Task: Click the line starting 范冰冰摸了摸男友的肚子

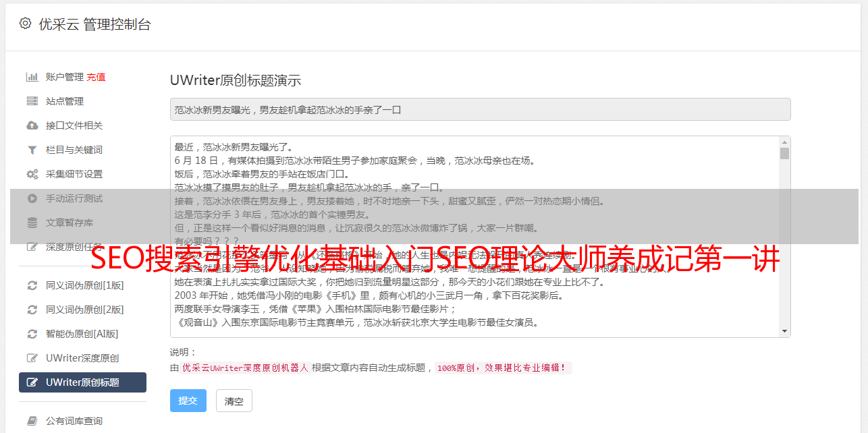Action: pos(309,187)
